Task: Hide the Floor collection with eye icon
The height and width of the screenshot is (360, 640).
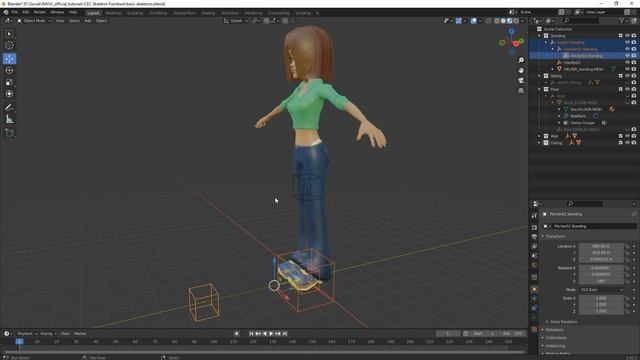Action: tap(627, 89)
